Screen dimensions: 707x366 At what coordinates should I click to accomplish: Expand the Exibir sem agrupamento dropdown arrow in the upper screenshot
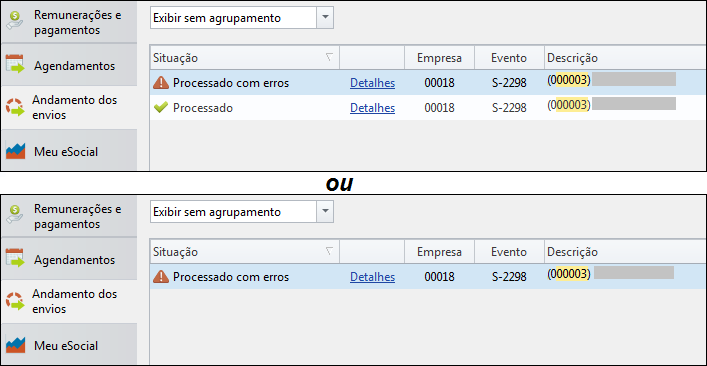tap(325, 18)
